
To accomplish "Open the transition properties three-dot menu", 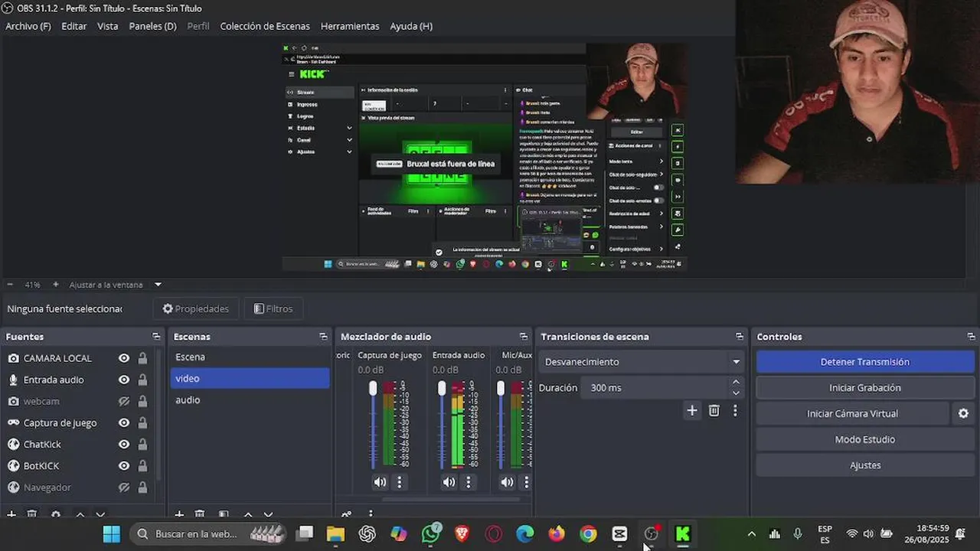I will coord(735,411).
